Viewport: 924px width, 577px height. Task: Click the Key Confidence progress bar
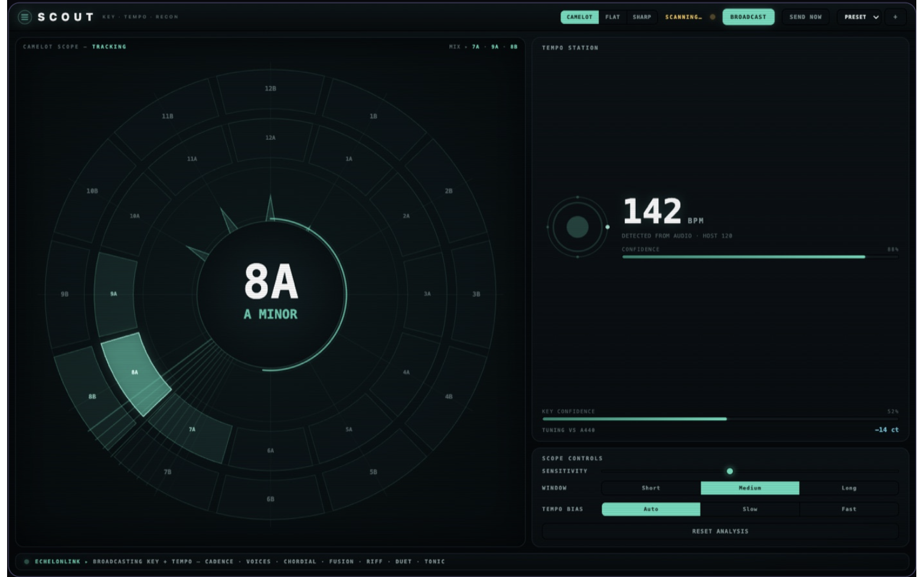point(720,419)
